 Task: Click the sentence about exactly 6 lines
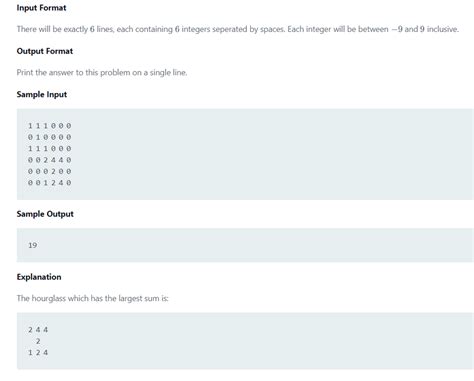click(151, 29)
